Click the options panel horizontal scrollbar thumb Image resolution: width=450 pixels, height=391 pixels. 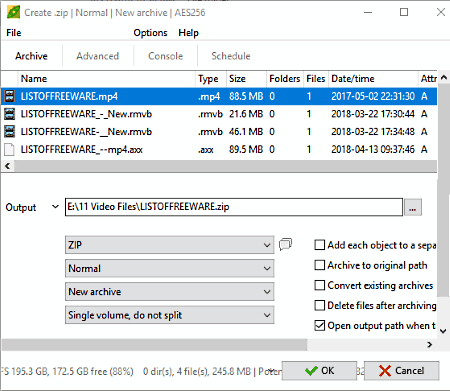point(154,345)
